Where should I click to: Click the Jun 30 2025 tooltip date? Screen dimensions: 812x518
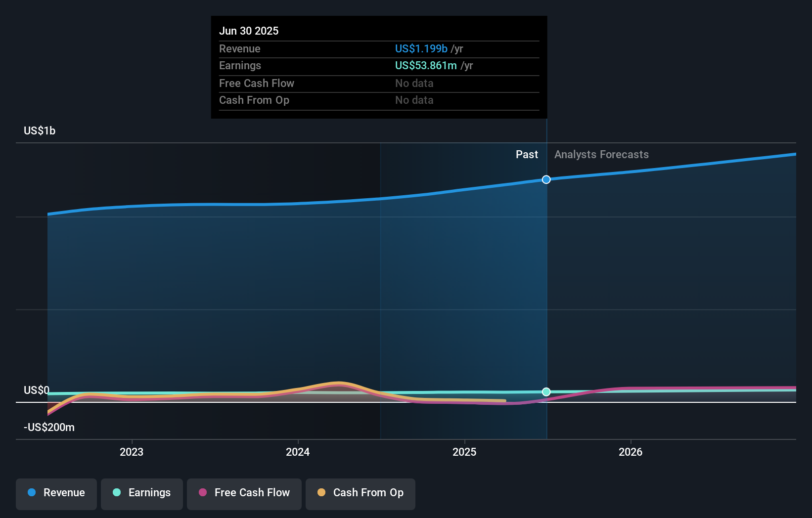(249, 31)
